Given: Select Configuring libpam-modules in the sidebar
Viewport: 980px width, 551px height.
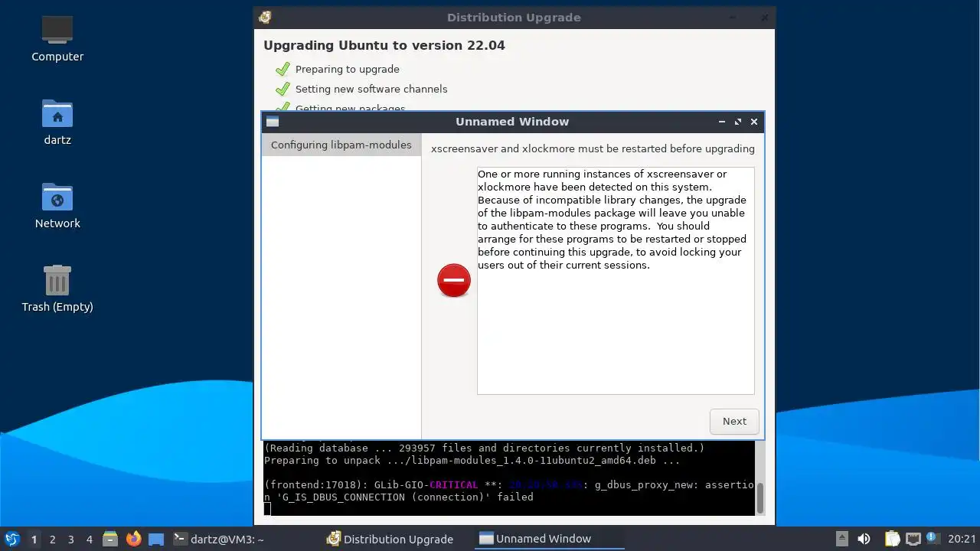Looking at the screenshot, I should 341,145.
